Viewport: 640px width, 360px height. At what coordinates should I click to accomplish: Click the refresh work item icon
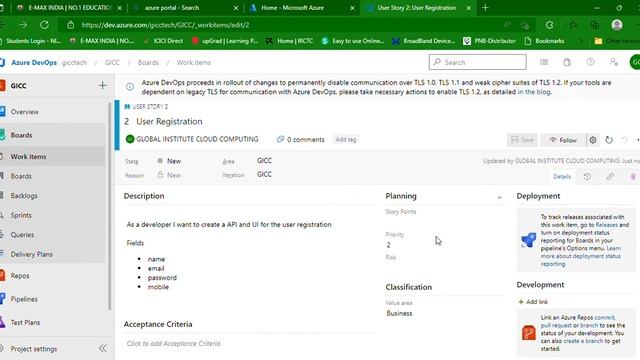[609, 140]
